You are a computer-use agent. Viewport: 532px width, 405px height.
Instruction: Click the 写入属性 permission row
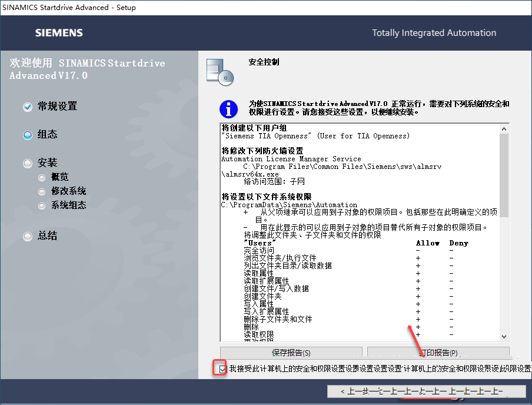259,304
